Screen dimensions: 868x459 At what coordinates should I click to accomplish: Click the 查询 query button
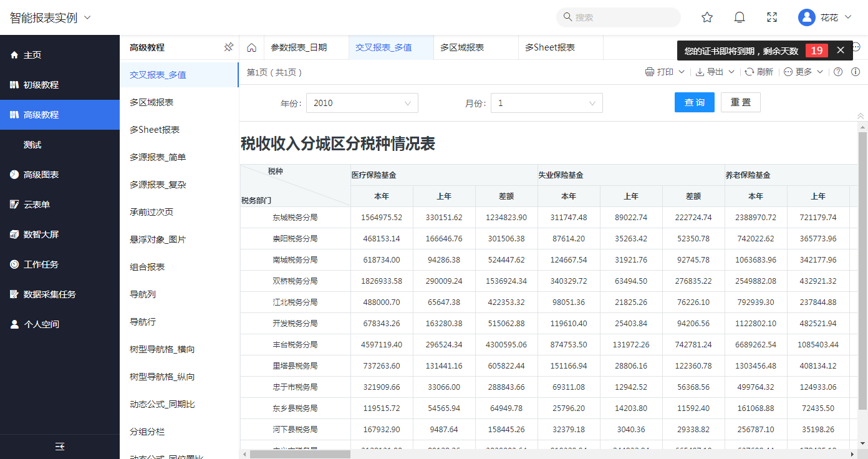coord(694,102)
